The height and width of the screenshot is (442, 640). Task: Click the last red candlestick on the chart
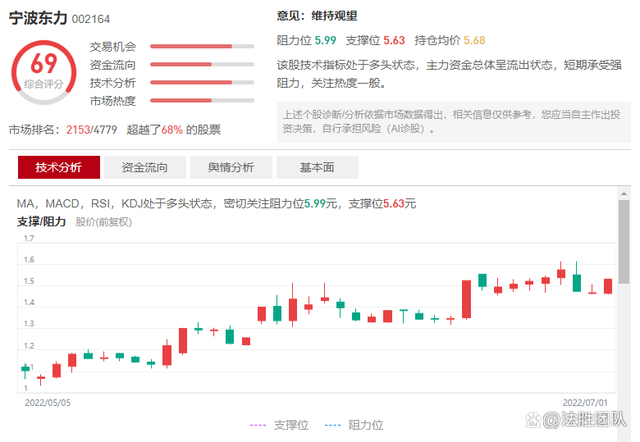tap(608, 286)
